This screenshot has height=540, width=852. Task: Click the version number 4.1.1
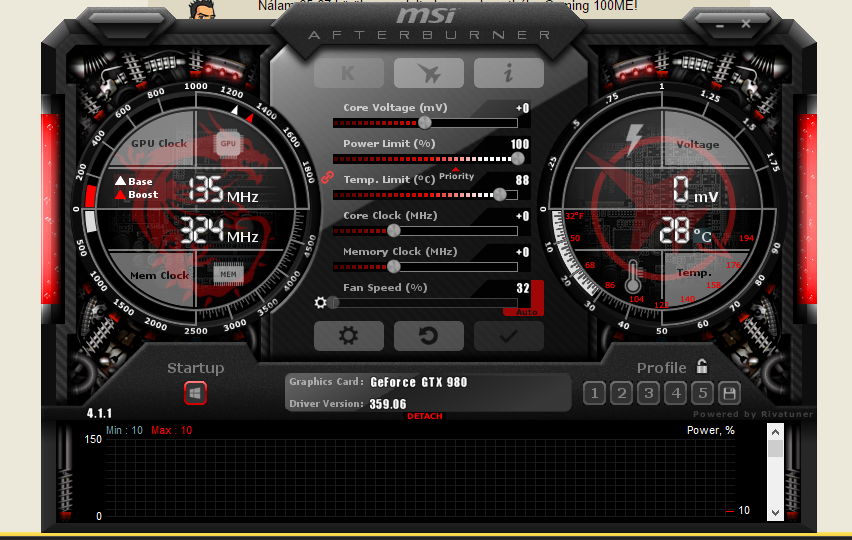pos(99,413)
